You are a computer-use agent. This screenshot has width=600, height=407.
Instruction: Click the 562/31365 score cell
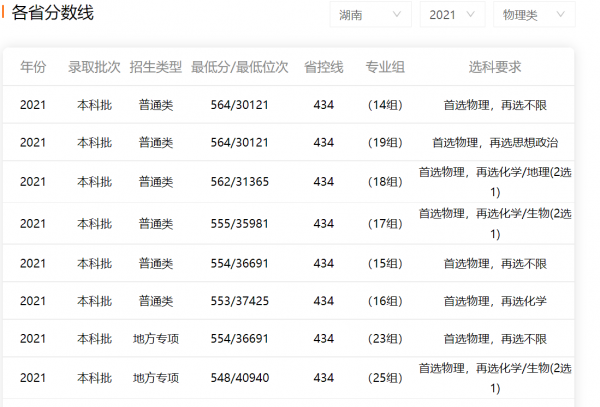point(240,182)
